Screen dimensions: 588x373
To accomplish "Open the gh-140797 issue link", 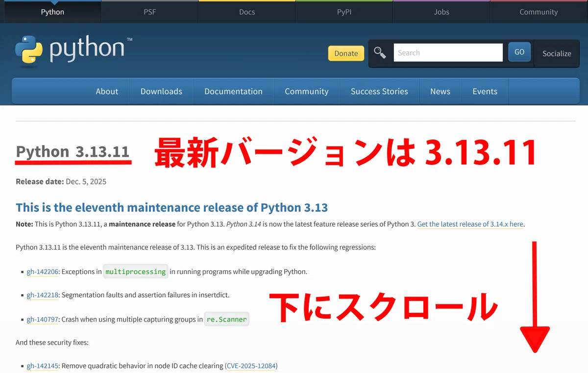I will point(43,319).
